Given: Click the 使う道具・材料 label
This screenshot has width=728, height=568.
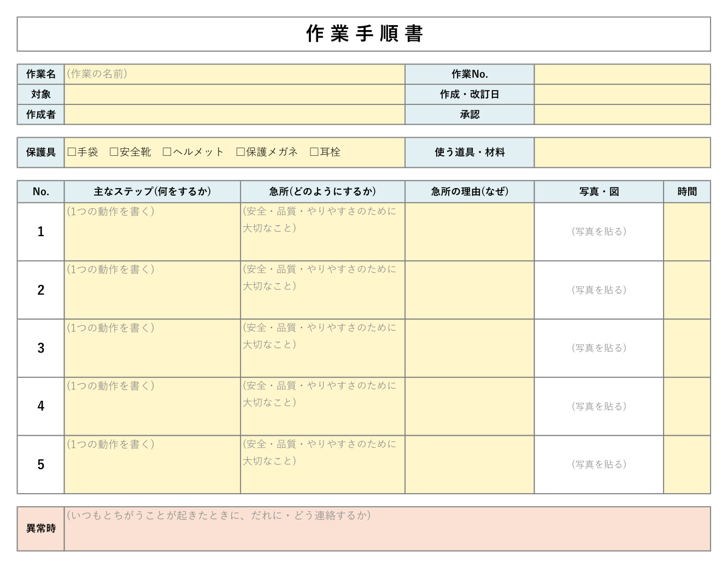Looking at the screenshot, I should [469, 153].
